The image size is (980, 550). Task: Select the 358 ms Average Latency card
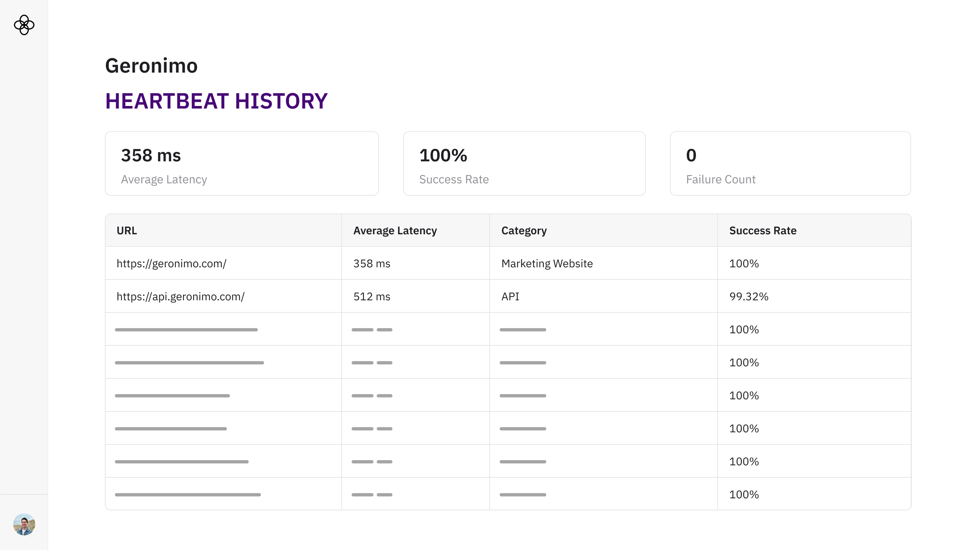tap(242, 164)
